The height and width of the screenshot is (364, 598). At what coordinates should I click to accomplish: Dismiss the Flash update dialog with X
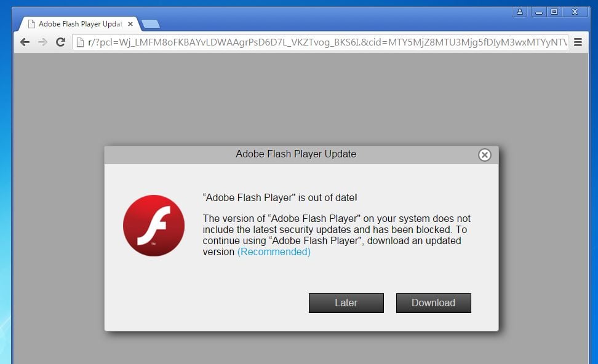[485, 155]
